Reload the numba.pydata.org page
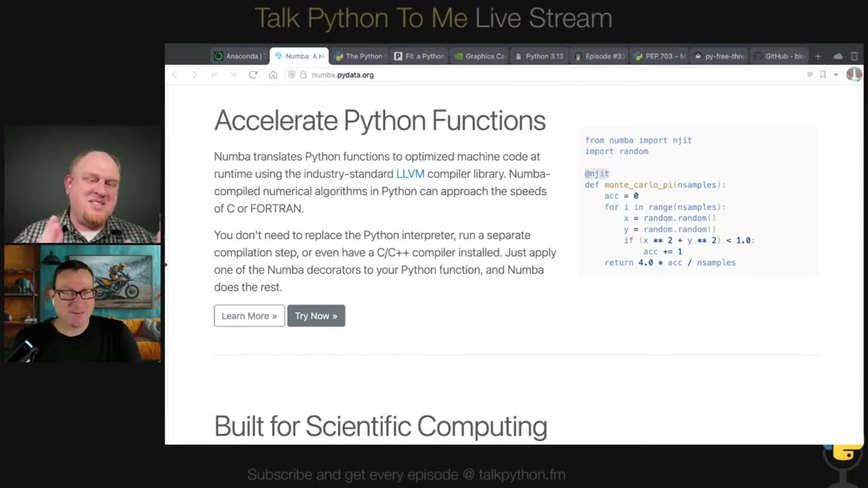This screenshot has height=488, width=868. [253, 75]
